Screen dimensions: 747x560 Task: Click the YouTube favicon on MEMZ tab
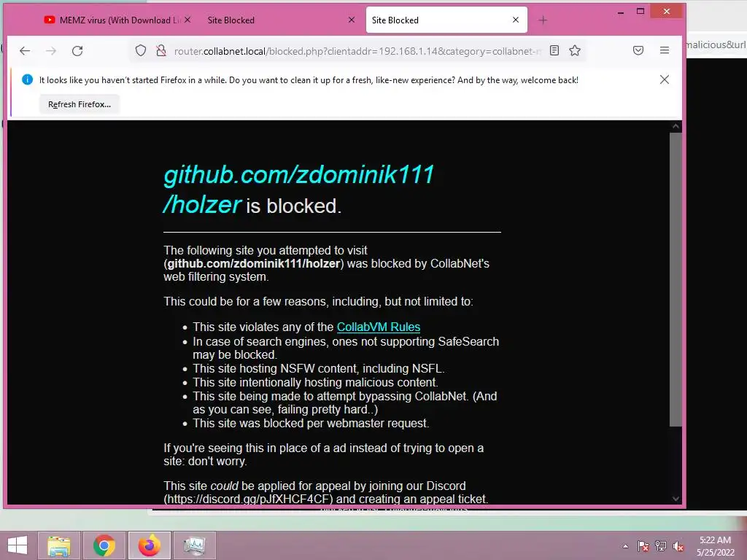coord(49,20)
